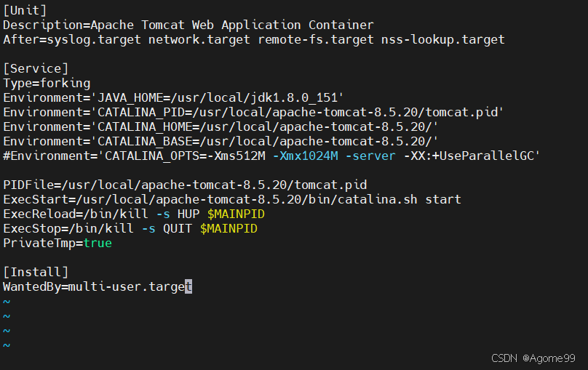Click the CATALINA_HOME environment line
This screenshot has width=588, height=370.
pos(220,127)
